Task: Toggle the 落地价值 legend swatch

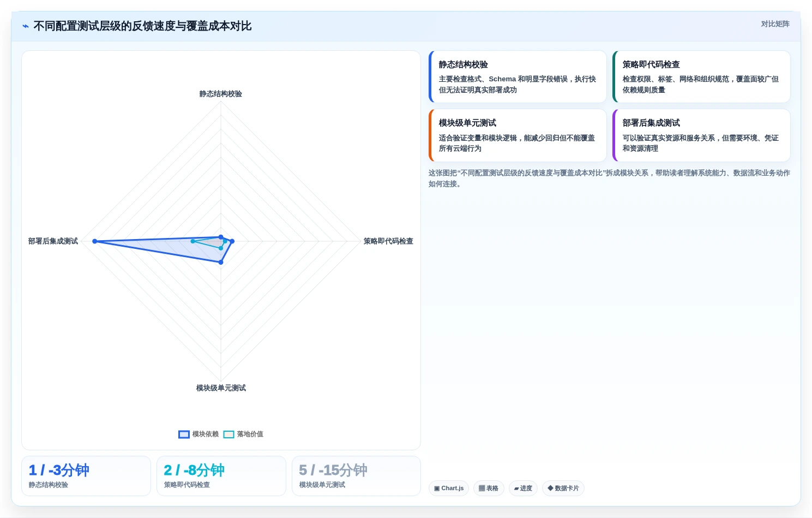Action: 228,434
